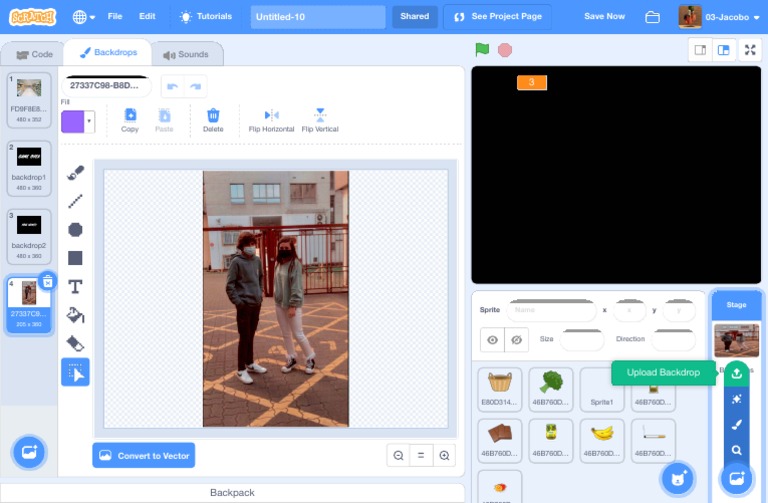Viewport: 768px width, 503px height.
Task: Click See Project Page button
Action: coord(498,17)
